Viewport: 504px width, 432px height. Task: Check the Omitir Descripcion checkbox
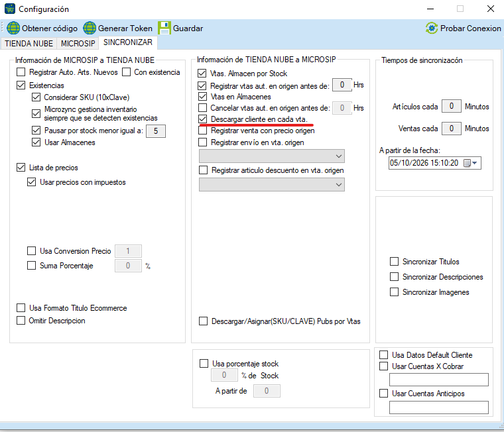21,321
